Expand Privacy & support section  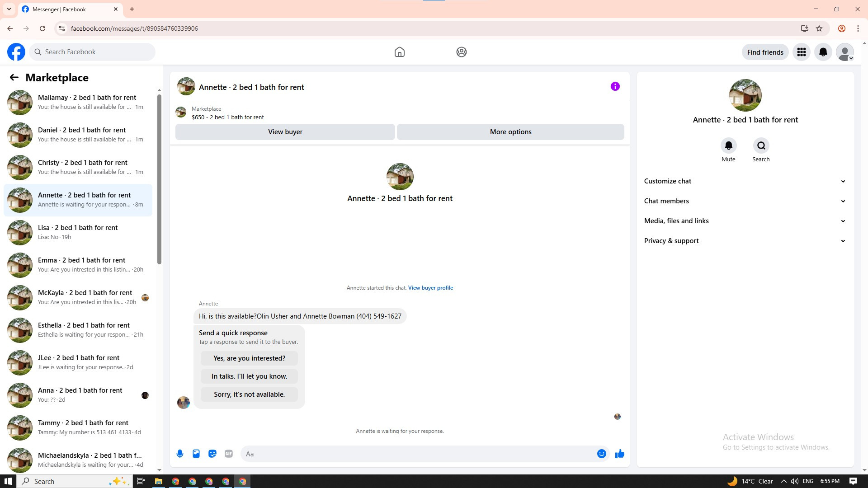[745, 241]
